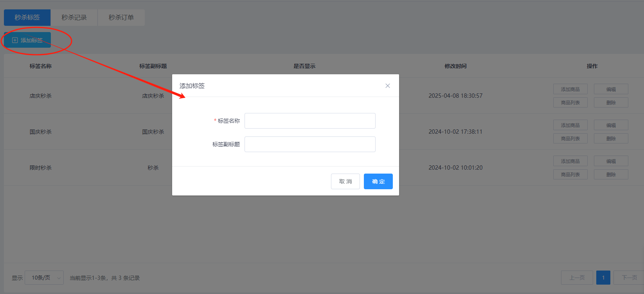The height and width of the screenshot is (294, 644).
Task: Click the 添加标签 plus button
Action: point(27,40)
